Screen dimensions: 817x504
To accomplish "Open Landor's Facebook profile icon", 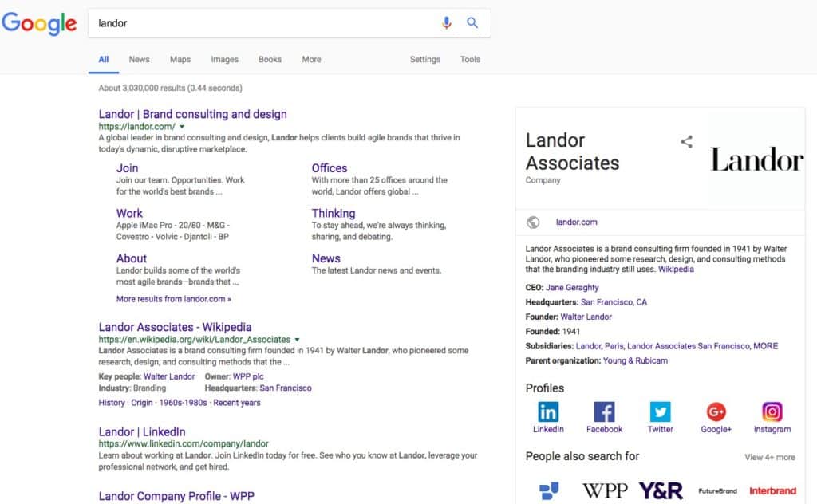I will coord(605,411).
